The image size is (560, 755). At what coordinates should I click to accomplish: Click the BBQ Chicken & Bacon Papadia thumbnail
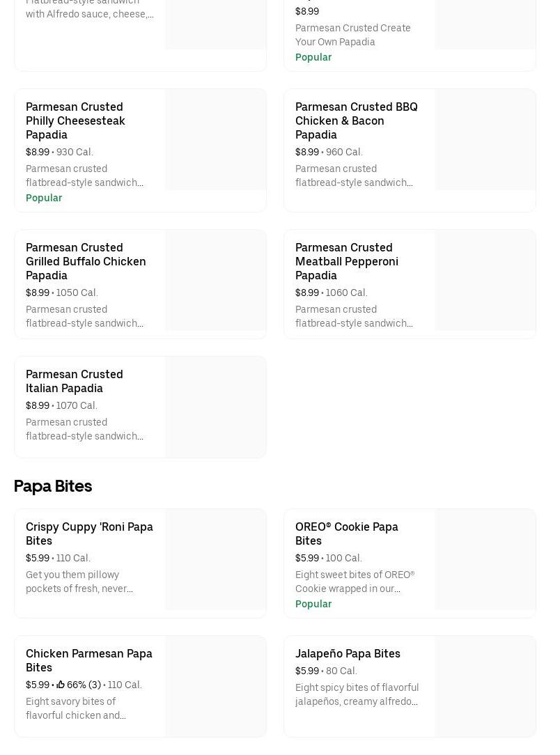[485, 140]
